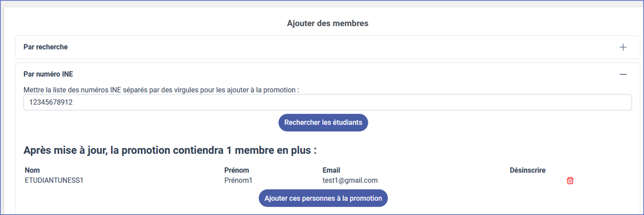Click the 'Prénom' column header
Viewport: 644px width, 215px height.
coord(237,170)
